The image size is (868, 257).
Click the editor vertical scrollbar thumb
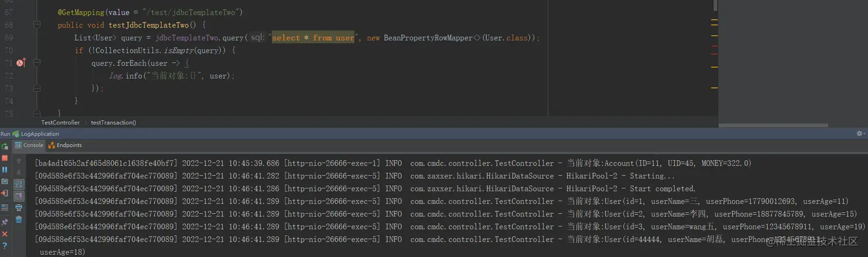(715, 5)
